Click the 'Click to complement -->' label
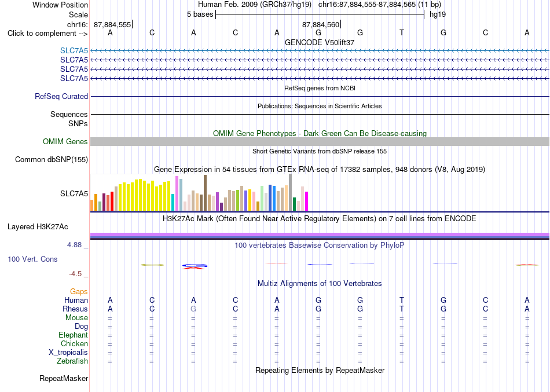 pyautogui.click(x=47, y=34)
